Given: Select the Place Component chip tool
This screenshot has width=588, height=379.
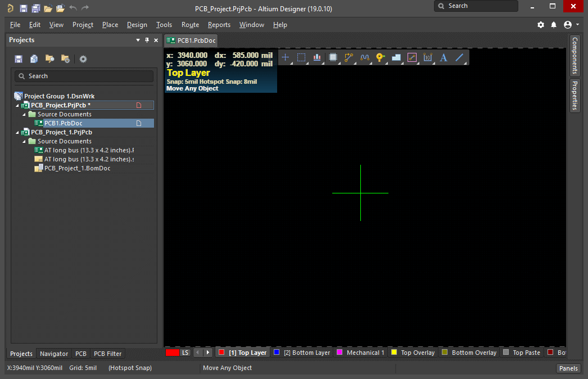Looking at the screenshot, I should coord(333,57).
